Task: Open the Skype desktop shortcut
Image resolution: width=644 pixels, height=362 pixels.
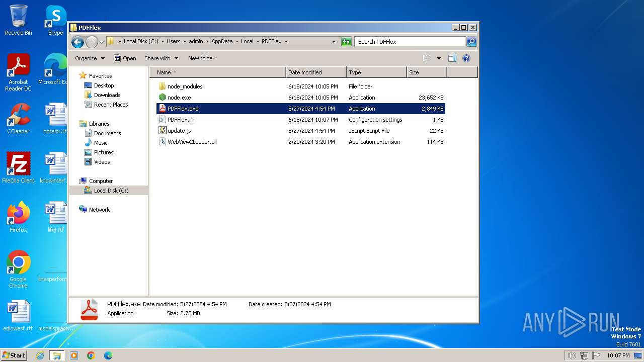Action: click(x=55, y=20)
